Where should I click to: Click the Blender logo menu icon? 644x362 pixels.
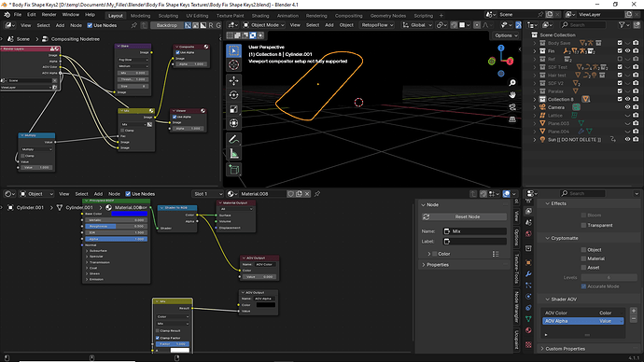[x=7, y=15]
